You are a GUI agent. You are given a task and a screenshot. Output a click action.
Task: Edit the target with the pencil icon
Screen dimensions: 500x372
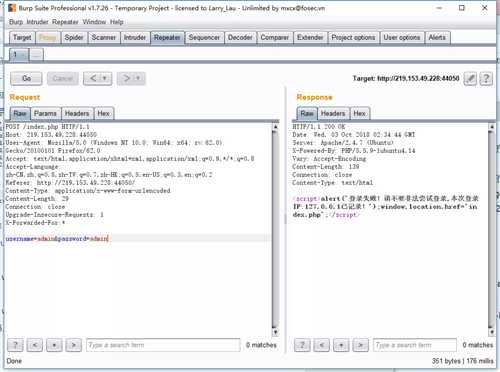point(470,79)
